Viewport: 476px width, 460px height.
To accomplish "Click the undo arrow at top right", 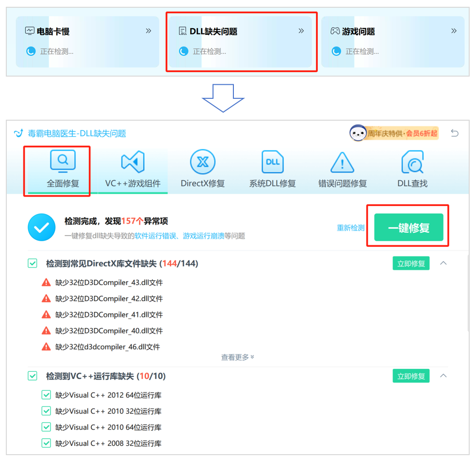I will pos(455,132).
